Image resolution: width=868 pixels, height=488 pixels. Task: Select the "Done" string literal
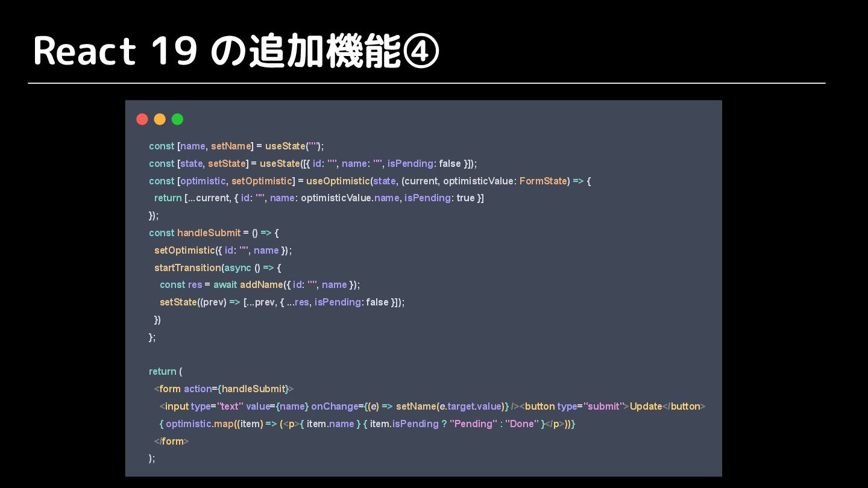coord(522,424)
